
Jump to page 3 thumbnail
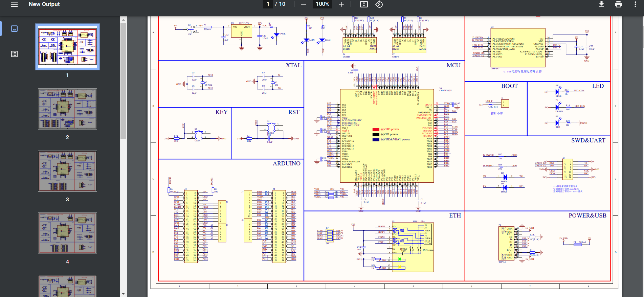(67, 171)
